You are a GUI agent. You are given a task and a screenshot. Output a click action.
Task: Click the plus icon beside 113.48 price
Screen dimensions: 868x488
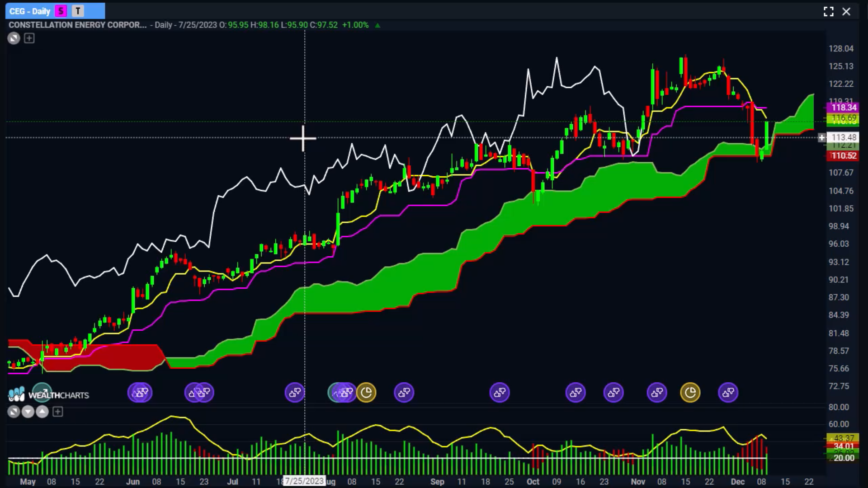821,137
